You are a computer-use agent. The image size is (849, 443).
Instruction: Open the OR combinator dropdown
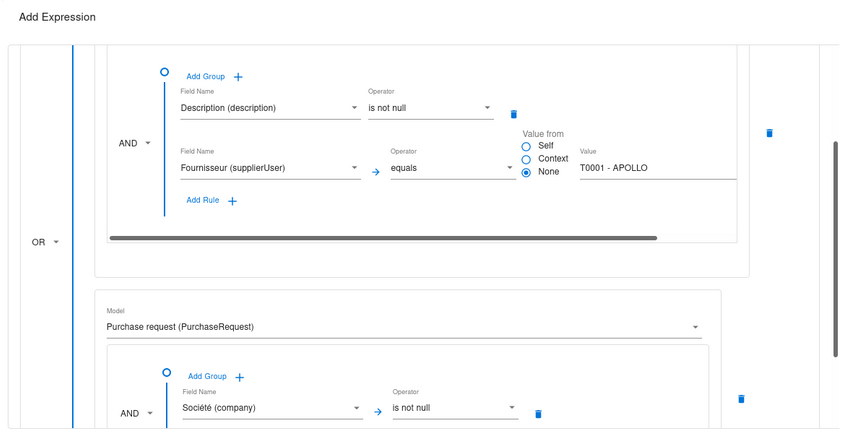click(x=46, y=242)
